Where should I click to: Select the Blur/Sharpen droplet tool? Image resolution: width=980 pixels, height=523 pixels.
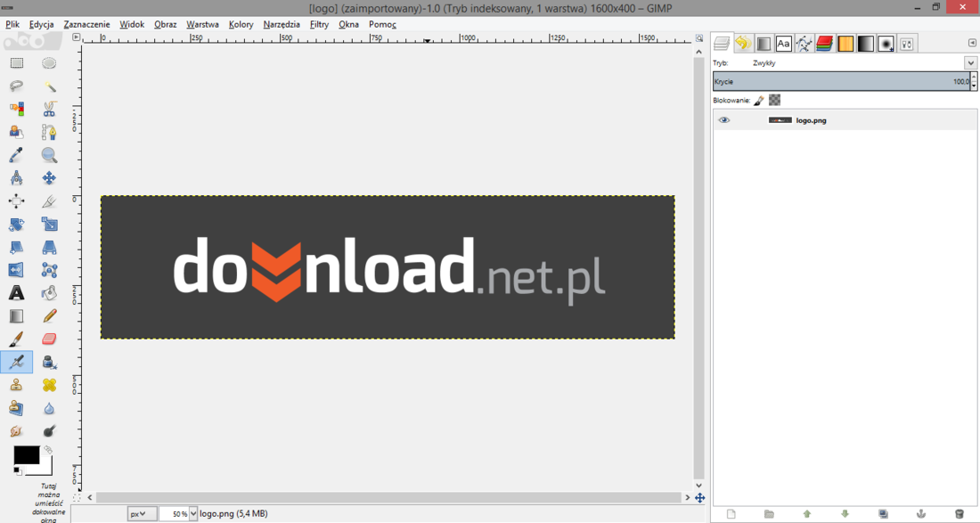(x=49, y=408)
